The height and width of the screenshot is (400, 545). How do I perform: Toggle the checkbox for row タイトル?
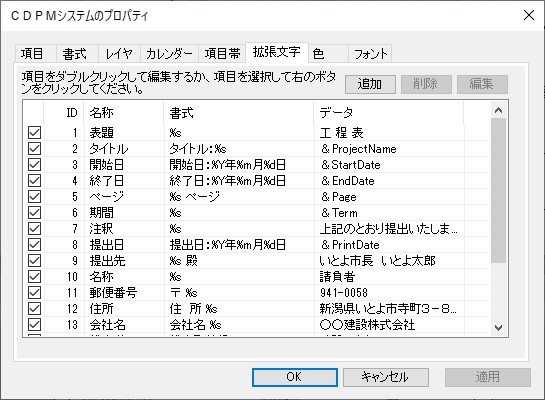click(x=34, y=148)
